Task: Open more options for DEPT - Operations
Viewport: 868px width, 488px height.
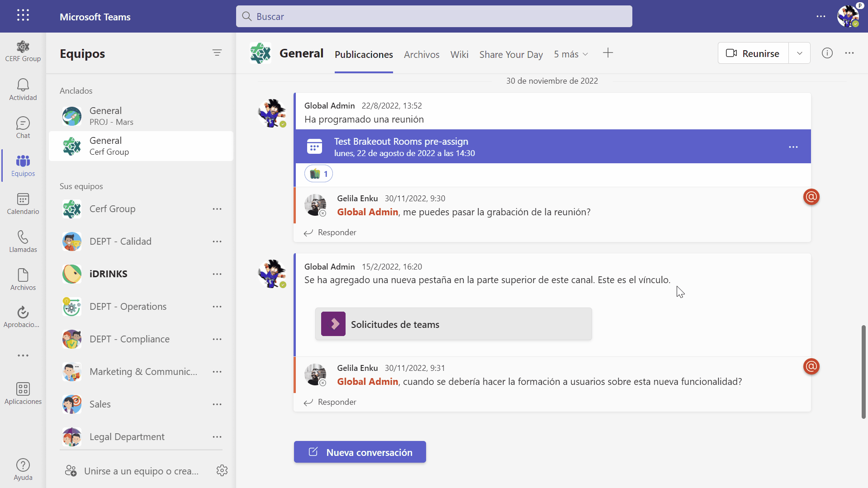Action: coord(217,307)
